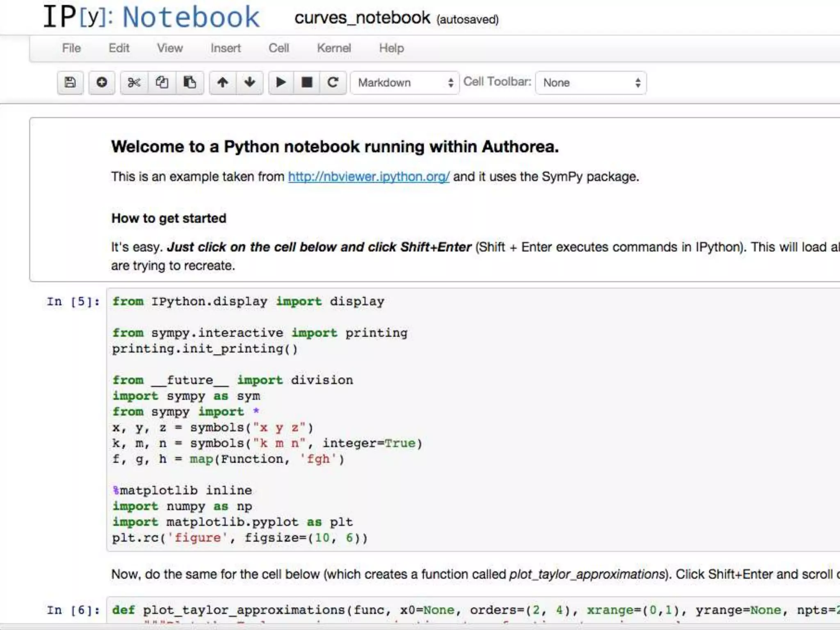Follow the nbviewer.ipython.org link
Image resolution: width=840 pixels, height=630 pixels.
point(368,177)
